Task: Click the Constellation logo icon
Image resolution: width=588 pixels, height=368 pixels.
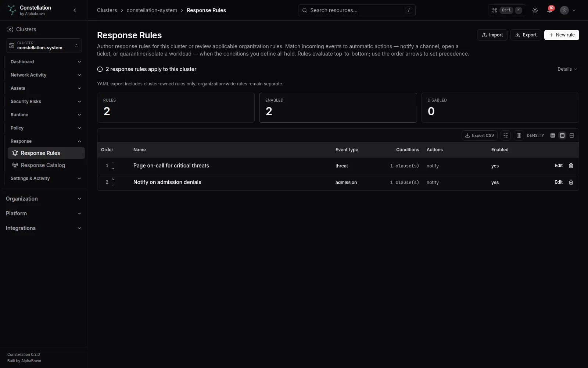Action: 12,10
